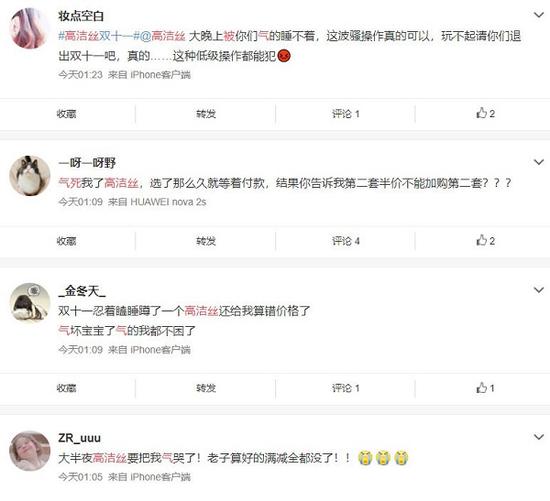Expand options chevron on ZR_uuu post
The height and width of the screenshot is (501, 550).
point(538,437)
